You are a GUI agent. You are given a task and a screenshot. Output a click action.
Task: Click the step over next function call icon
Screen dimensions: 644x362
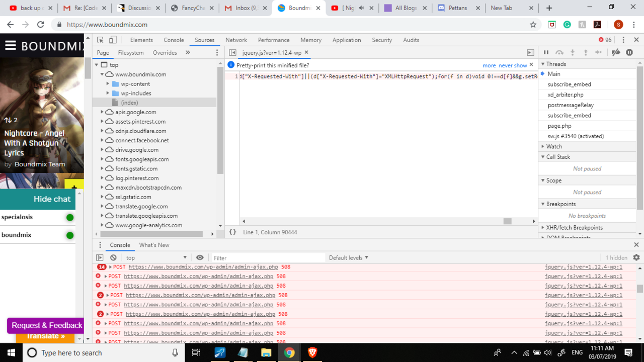point(559,52)
